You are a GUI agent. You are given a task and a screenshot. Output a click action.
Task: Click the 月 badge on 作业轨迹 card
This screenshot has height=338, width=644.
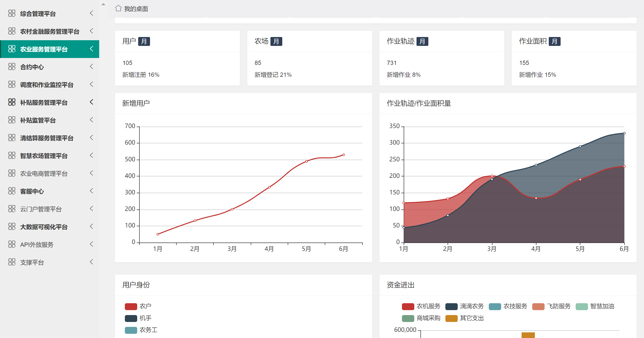[422, 41]
